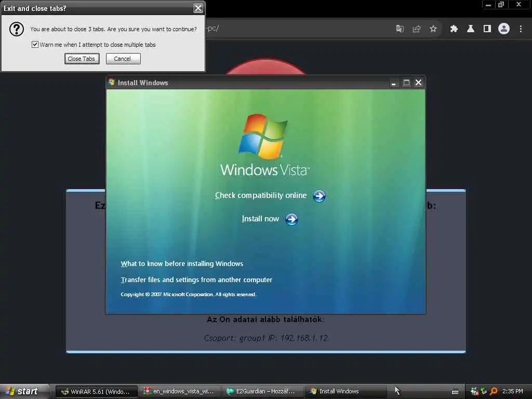Viewport: 532px width, 399px height.
Task: Click the Close Tabs button
Action: click(x=82, y=59)
